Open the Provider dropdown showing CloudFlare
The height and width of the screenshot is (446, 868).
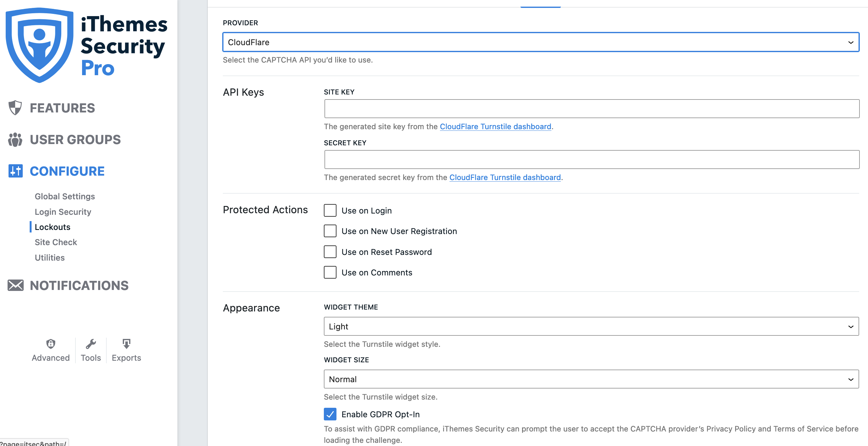point(541,42)
